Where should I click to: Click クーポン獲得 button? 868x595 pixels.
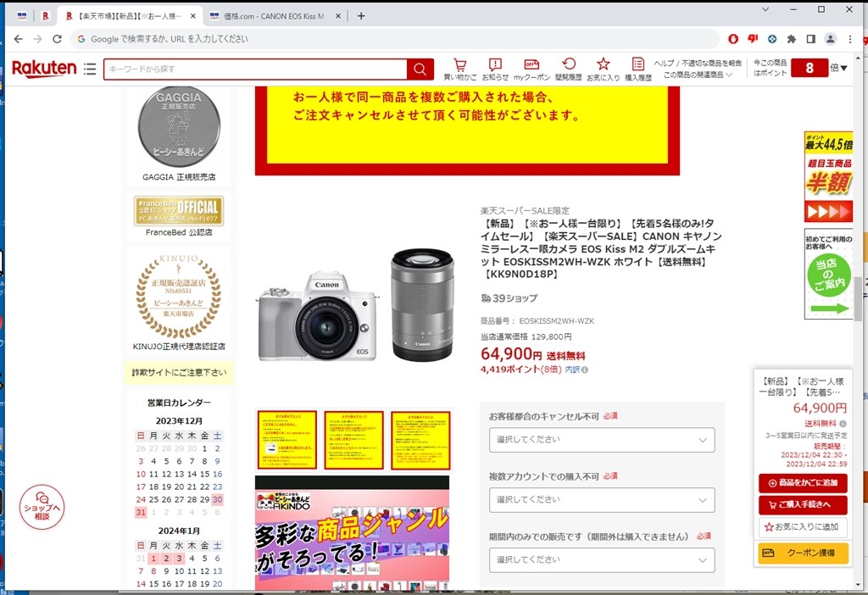coord(803,553)
